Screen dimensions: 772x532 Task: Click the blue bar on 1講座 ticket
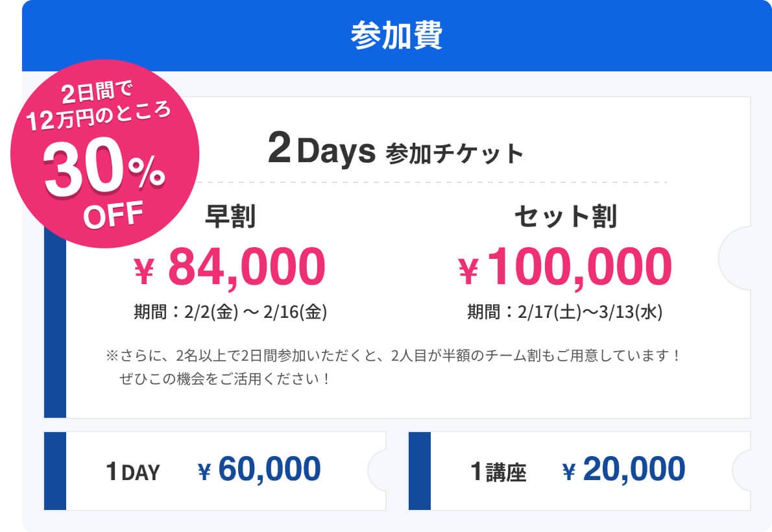(420, 471)
